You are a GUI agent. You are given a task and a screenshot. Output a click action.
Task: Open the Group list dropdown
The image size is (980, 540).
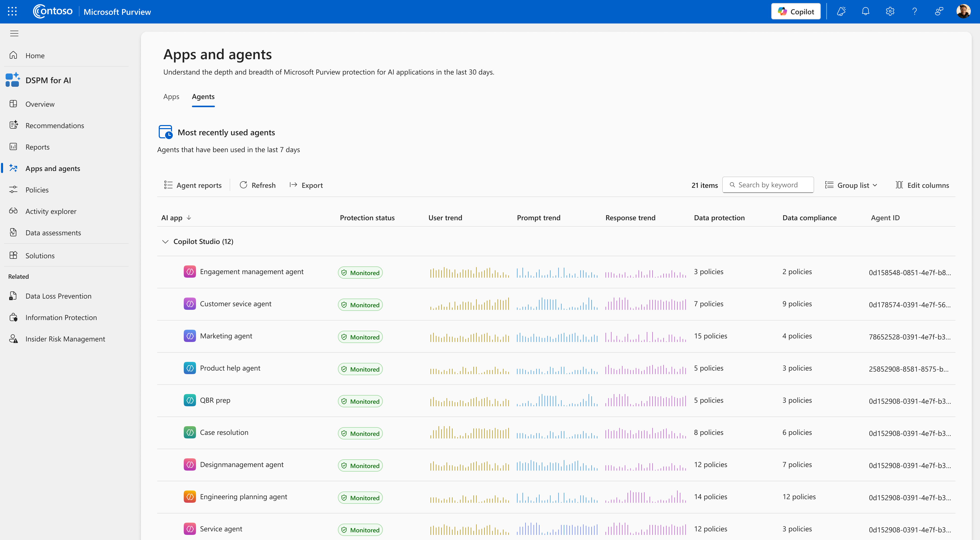pyautogui.click(x=851, y=185)
